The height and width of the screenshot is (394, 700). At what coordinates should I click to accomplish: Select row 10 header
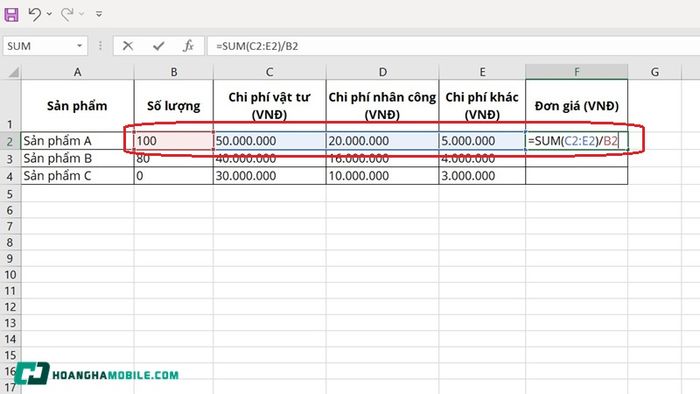point(10,274)
